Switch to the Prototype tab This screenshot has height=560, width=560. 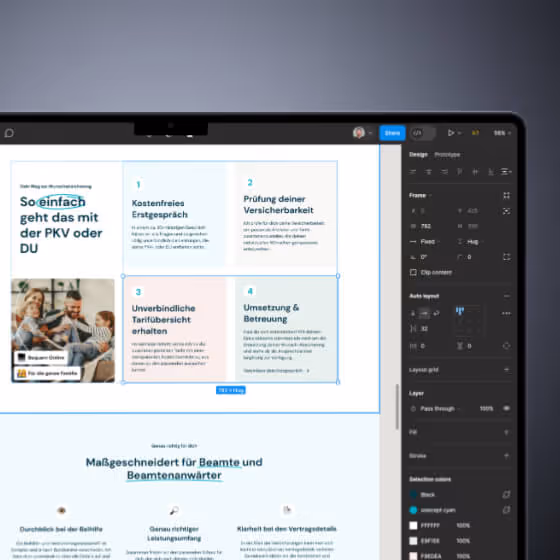pyautogui.click(x=447, y=154)
